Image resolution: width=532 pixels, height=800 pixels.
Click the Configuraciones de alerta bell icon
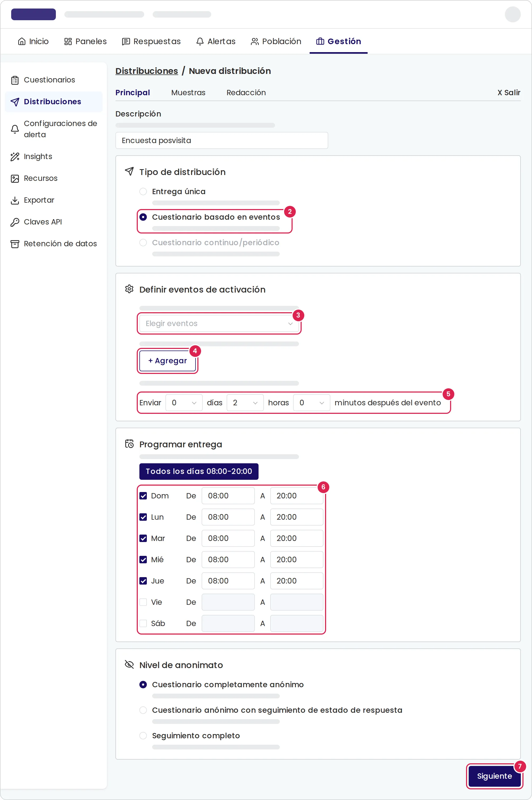click(x=15, y=129)
